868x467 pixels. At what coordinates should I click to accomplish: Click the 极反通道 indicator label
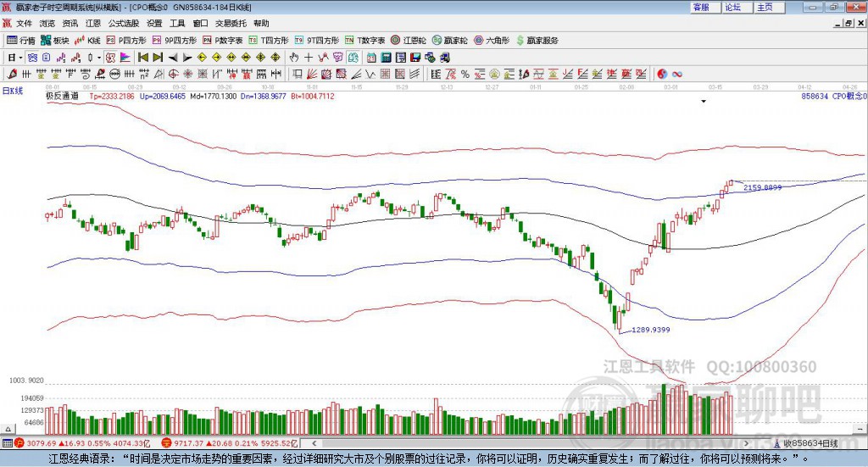click(x=62, y=97)
